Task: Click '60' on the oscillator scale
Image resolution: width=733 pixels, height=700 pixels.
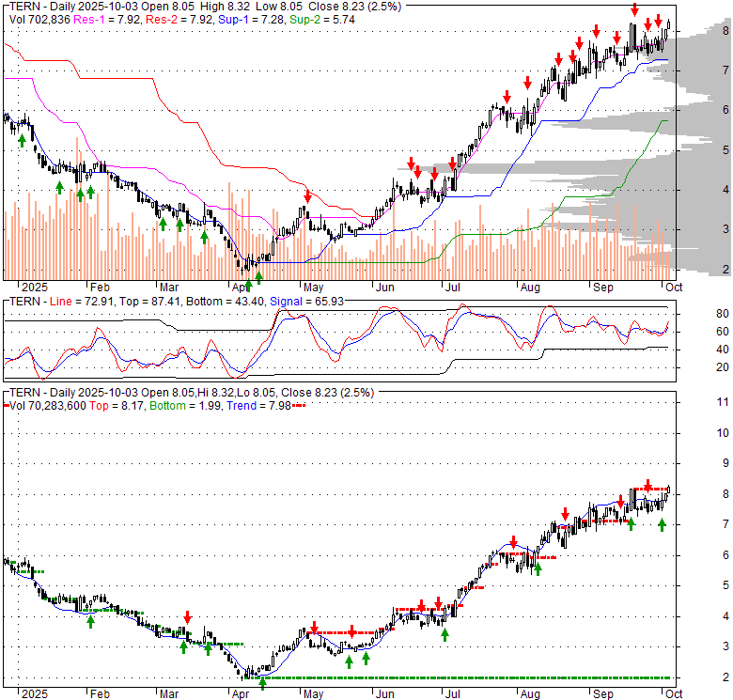Action: pyautogui.click(x=723, y=332)
